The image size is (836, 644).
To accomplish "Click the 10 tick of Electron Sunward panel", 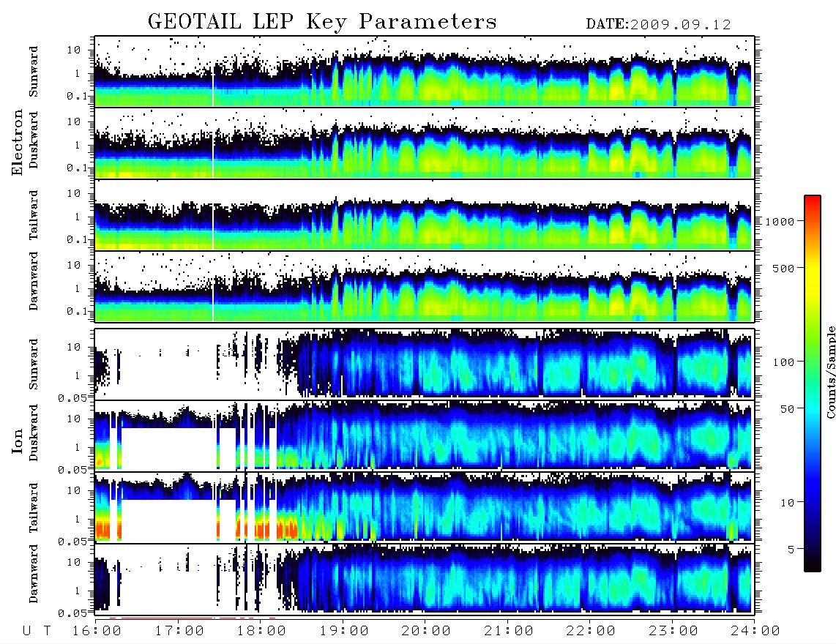I will 74,50.
